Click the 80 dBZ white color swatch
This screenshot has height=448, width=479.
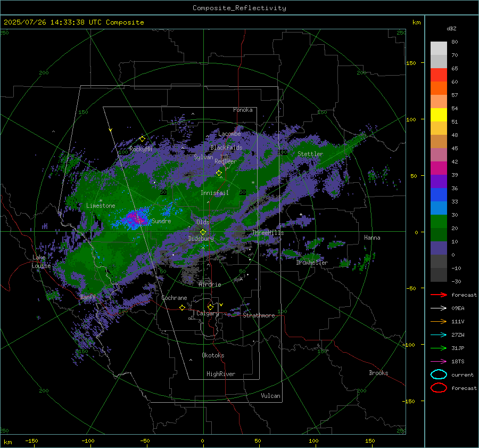[x=439, y=48]
